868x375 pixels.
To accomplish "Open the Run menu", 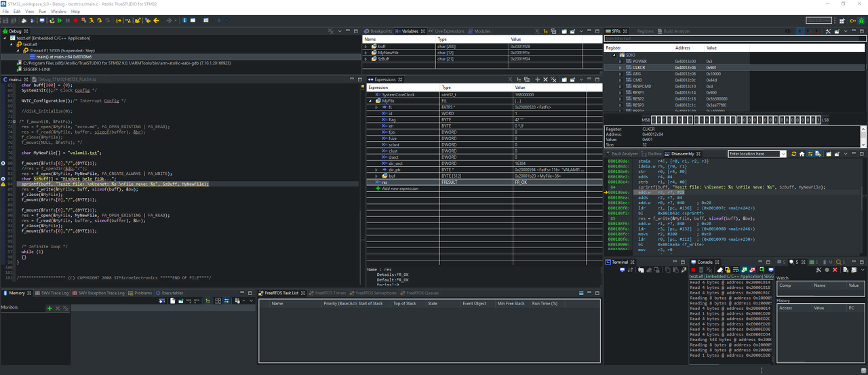I will click(43, 12).
